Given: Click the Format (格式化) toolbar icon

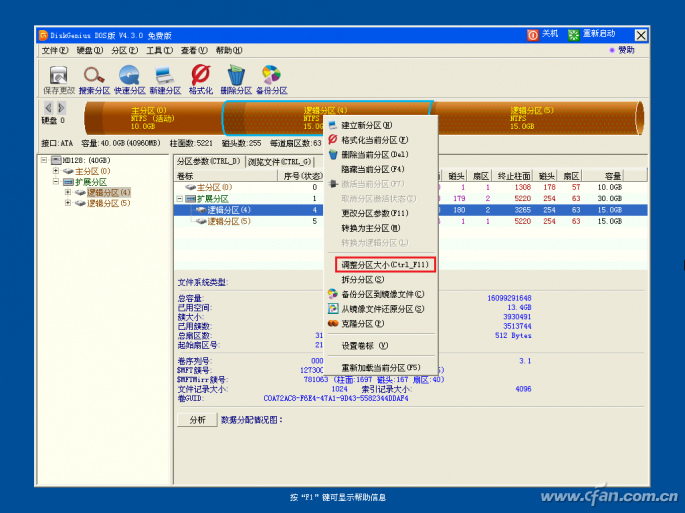Looking at the screenshot, I should (201, 75).
